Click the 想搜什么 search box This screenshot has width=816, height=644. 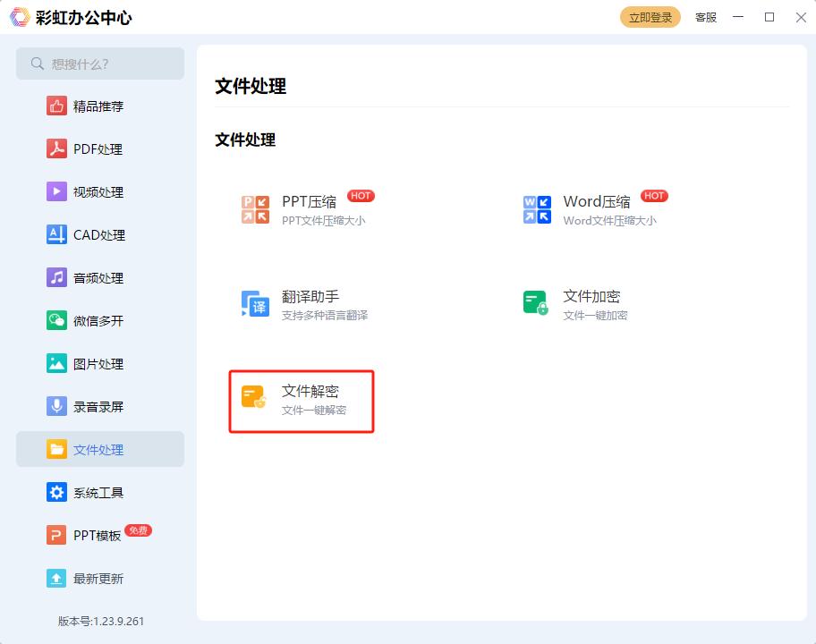(98, 64)
